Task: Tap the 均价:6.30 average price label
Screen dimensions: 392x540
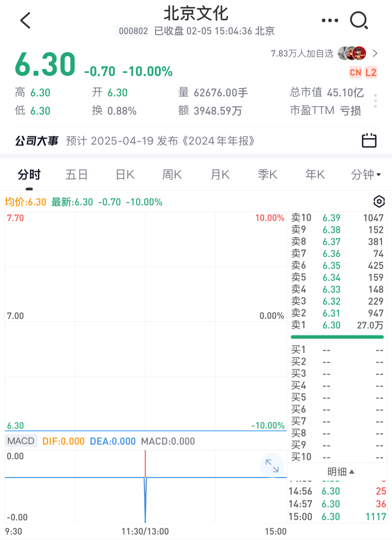Action: tap(25, 202)
